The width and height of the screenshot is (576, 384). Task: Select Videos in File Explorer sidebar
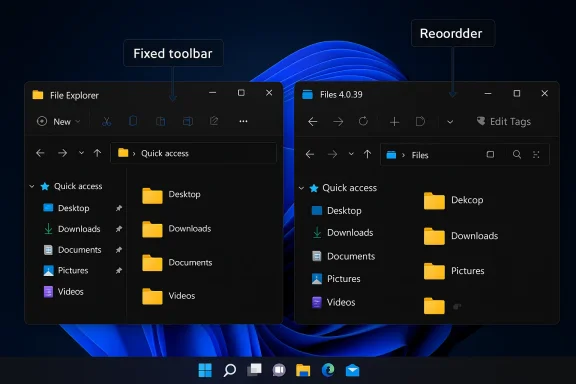click(70, 292)
